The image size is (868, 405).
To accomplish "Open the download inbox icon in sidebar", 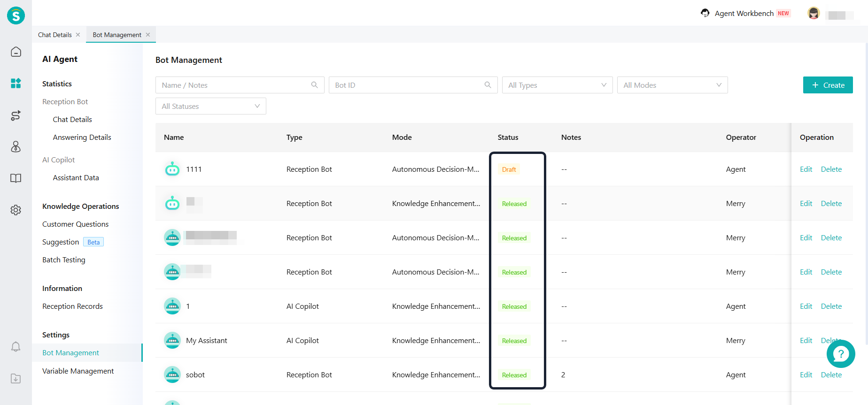I will tap(16, 378).
